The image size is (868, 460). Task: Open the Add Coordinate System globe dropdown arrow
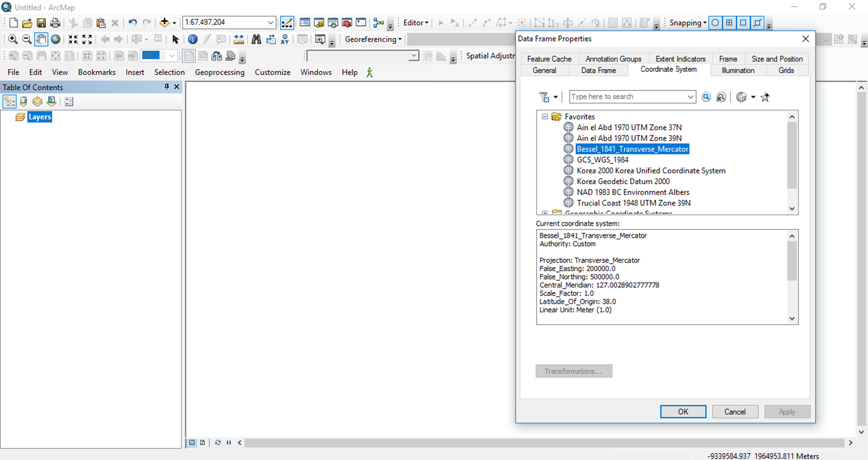[753, 97]
